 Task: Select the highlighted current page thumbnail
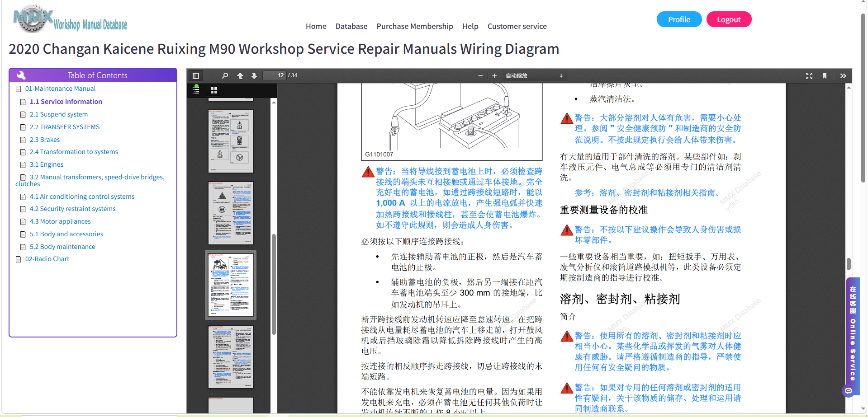[231, 285]
